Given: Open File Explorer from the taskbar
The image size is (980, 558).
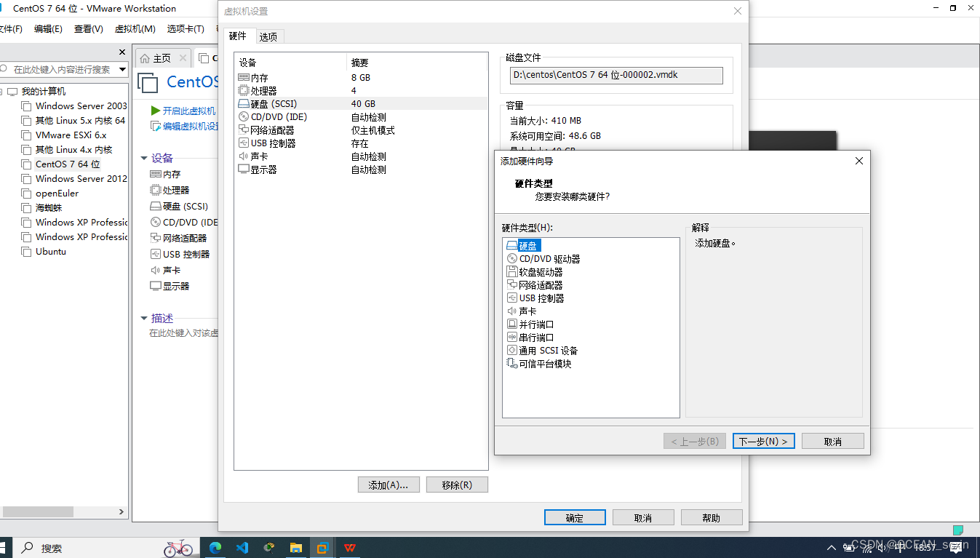Looking at the screenshot, I should [x=295, y=548].
